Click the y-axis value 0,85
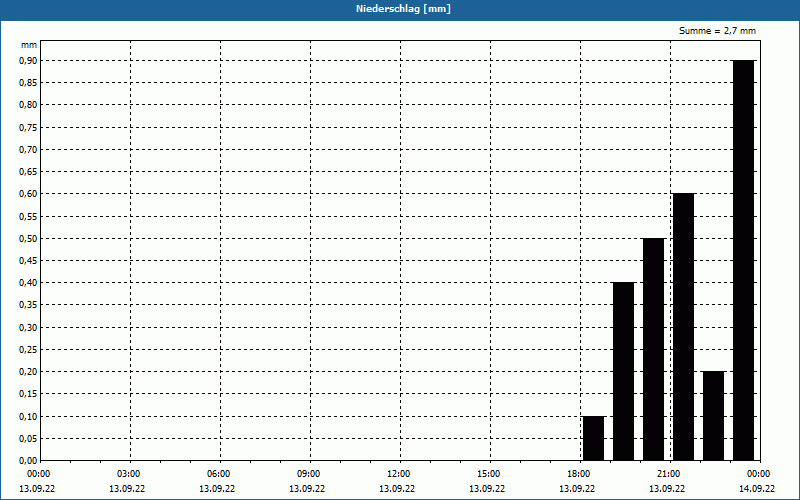 click(x=28, y=83)
